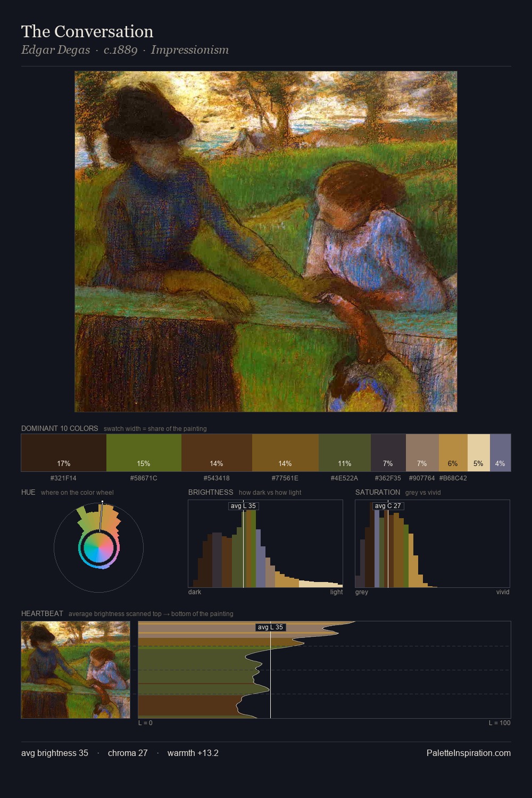Click the hex code #58671C

click(x=144, y=478)
